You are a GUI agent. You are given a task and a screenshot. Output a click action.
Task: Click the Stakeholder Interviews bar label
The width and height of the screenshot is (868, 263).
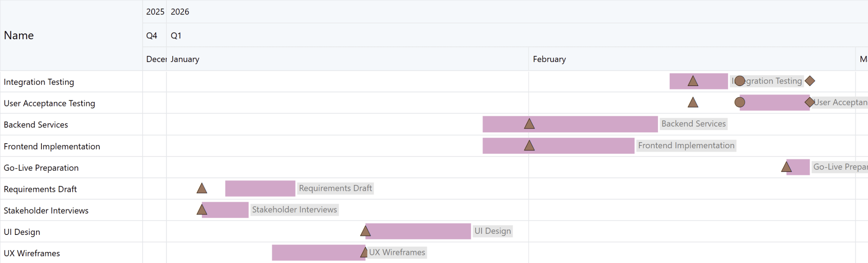click(x=294, y=210)
